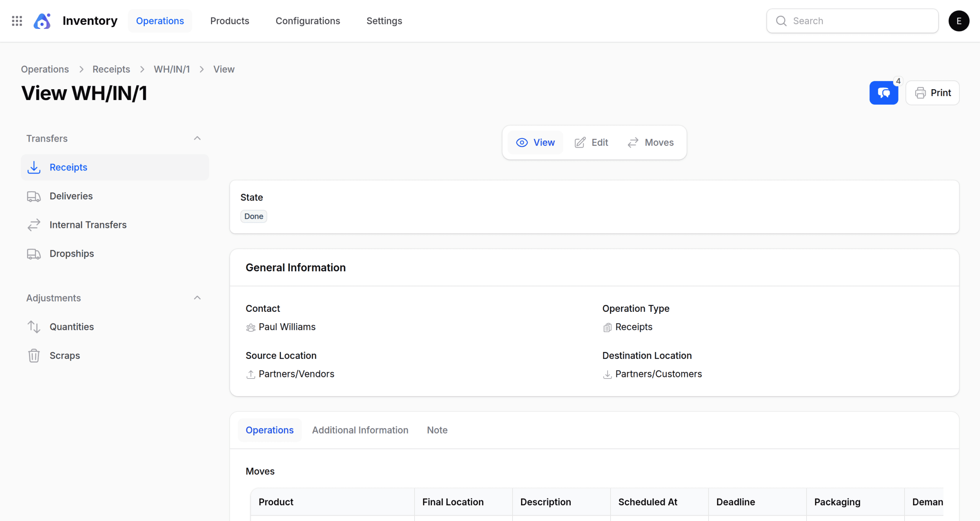The height and width of the screenshot is (521, 980).
Task: Follow the WH/IN/1 breadcrumb link
Action: tap(171, 69)
